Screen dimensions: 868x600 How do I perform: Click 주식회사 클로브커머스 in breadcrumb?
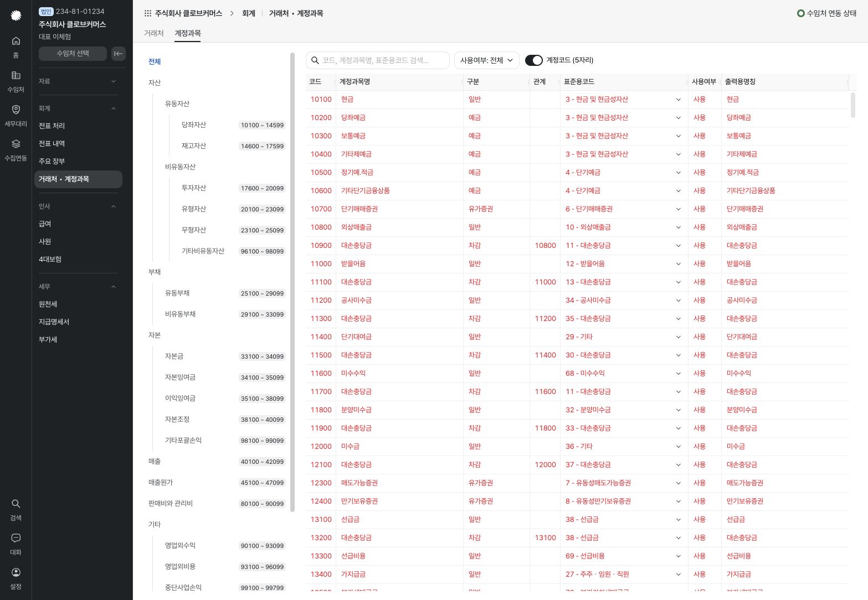click(x=188, y=13)
